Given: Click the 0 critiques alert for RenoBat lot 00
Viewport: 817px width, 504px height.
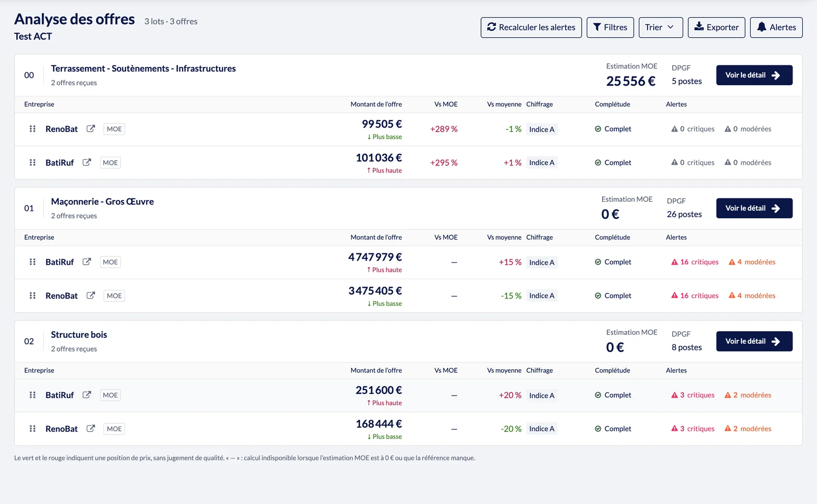Looking at the screenshot, I should tap(692, 129).
